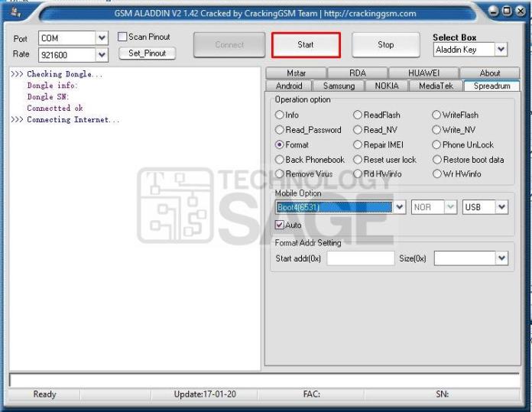Click the SN: status bar field
The height and width of the screenshot is (412, 532).
point(442,394)
